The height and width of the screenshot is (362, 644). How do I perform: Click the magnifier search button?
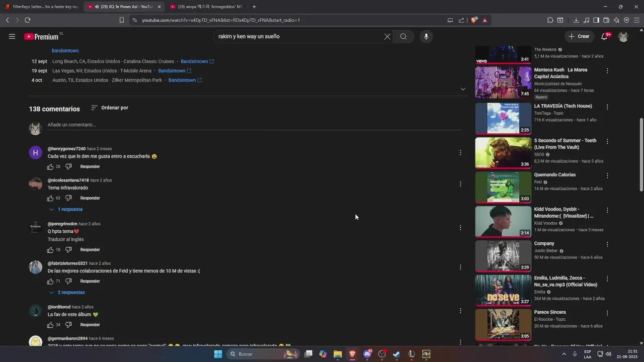click(x=404, y=36)
